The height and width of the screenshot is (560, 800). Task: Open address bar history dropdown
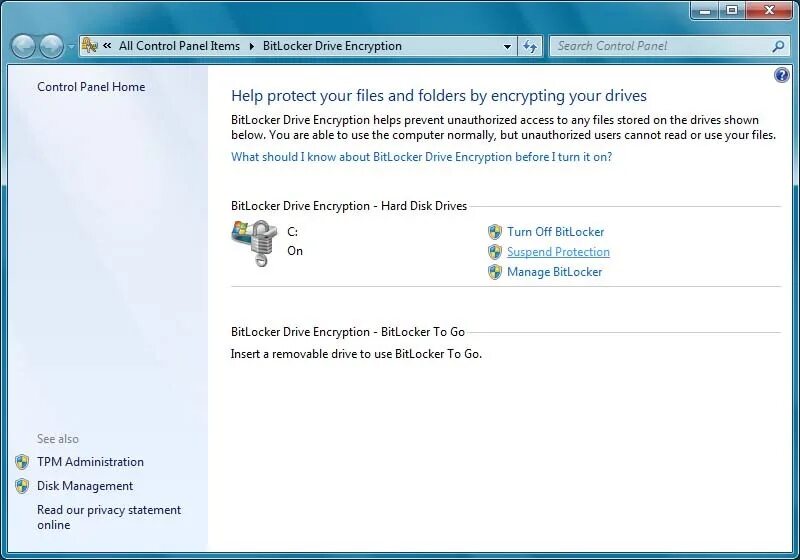[x=507, y=46]
